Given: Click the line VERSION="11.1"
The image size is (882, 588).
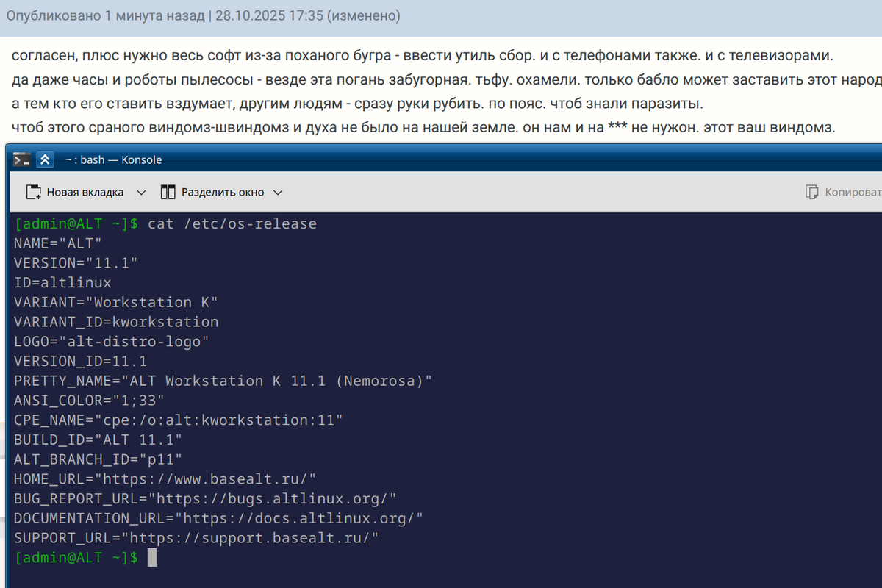Looking at the screenshot, I should click(x=76, y=263).
